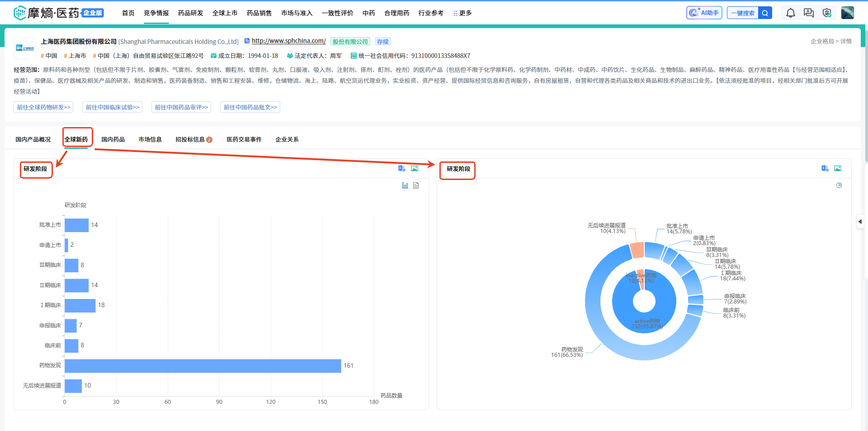Expand the 更多 menu
Screen dimensions: 868x431
click(463, 13)
